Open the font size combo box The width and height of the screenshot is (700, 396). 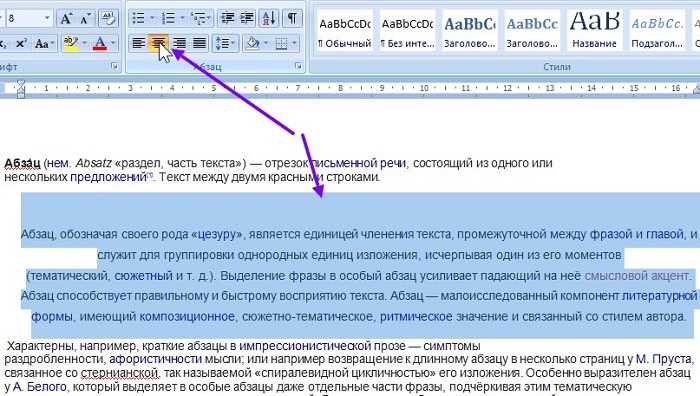point(28,19)
